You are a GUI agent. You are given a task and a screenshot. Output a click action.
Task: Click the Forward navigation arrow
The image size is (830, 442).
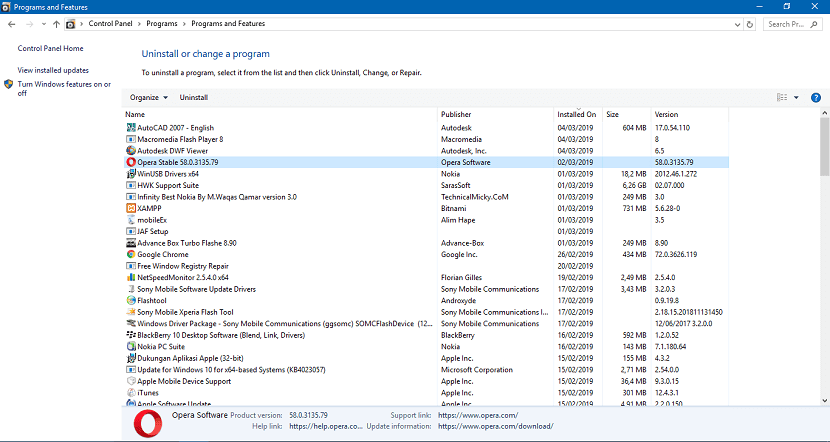click(30, 24)
